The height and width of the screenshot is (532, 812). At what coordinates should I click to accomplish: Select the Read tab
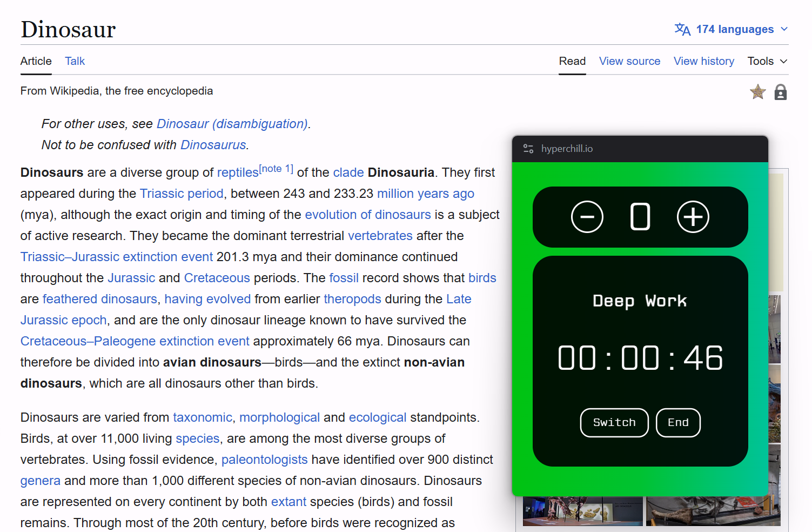572,61
